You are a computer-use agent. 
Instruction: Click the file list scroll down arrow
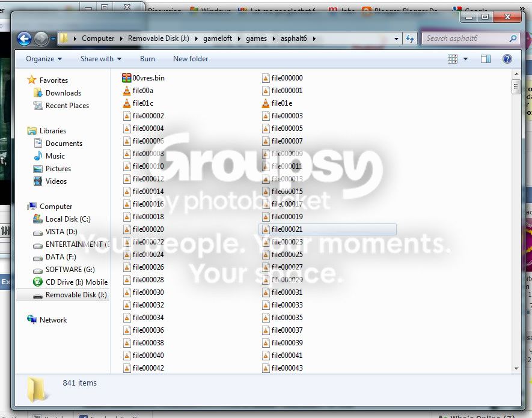pos(516,368)
